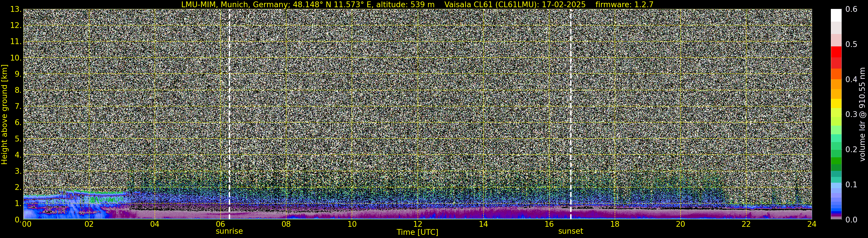Click the time axis tick label '02'
The width and height of the screenshot is (868, 238).
coord(89,224)
